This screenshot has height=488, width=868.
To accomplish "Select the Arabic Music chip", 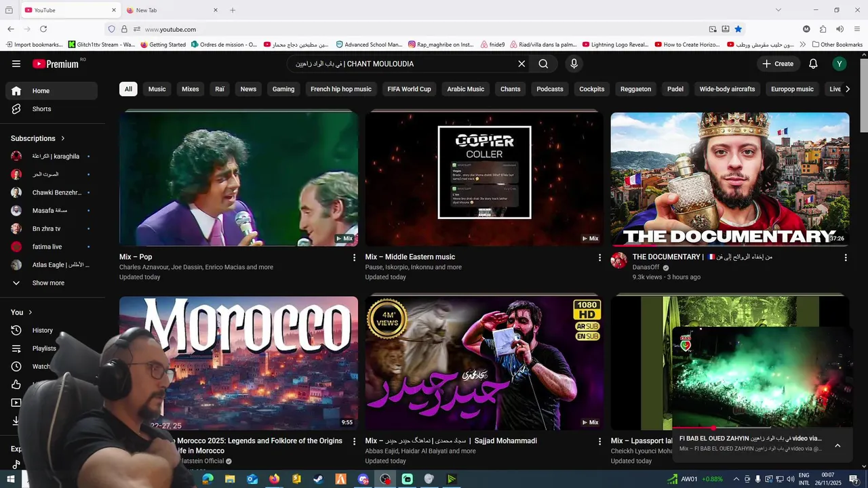I will [466, 89].
